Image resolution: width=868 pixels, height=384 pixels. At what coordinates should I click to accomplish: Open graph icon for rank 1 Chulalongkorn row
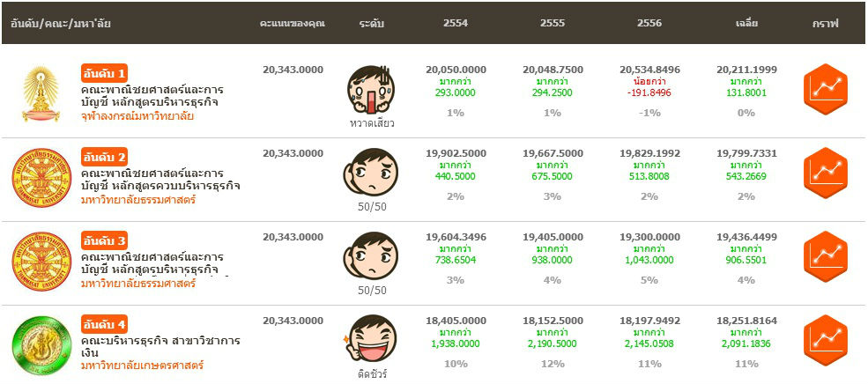click(x=825, y=88)
